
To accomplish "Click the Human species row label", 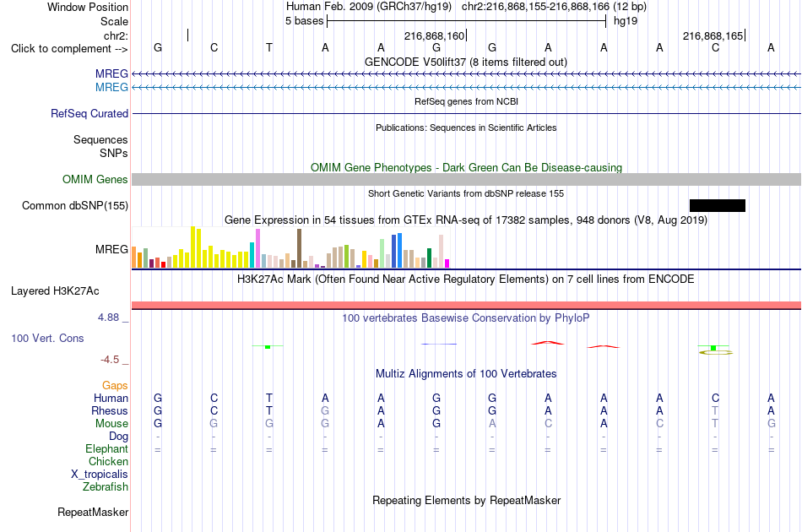I will point(111,399).
